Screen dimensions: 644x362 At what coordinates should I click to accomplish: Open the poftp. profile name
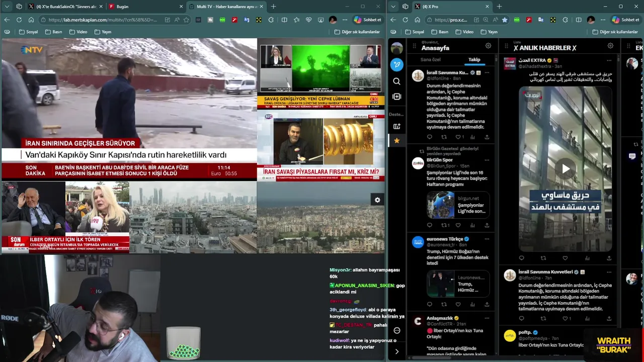(525, 332)
